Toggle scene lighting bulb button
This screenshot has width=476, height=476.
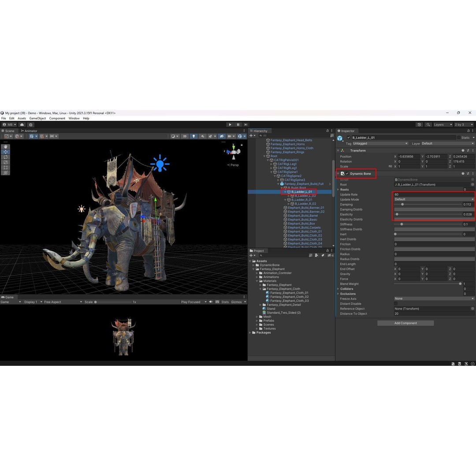pos(193,136)
